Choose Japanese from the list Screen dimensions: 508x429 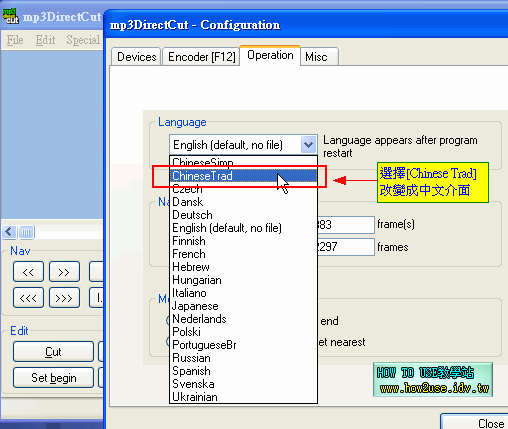click(x=243, y=306)
